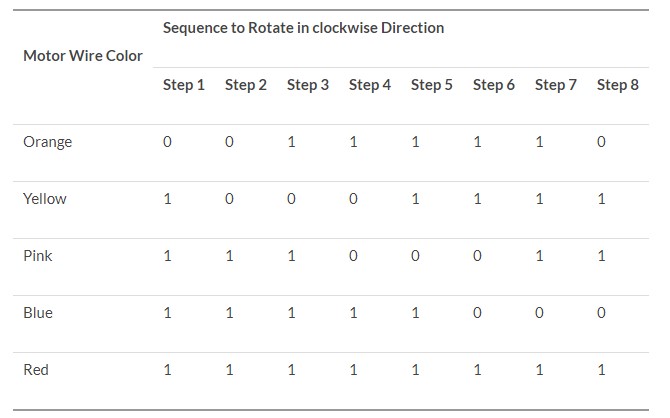Viewport: 670px width, 418px height.
Task: Select the Step 7 column header
Action: point(556,85)
